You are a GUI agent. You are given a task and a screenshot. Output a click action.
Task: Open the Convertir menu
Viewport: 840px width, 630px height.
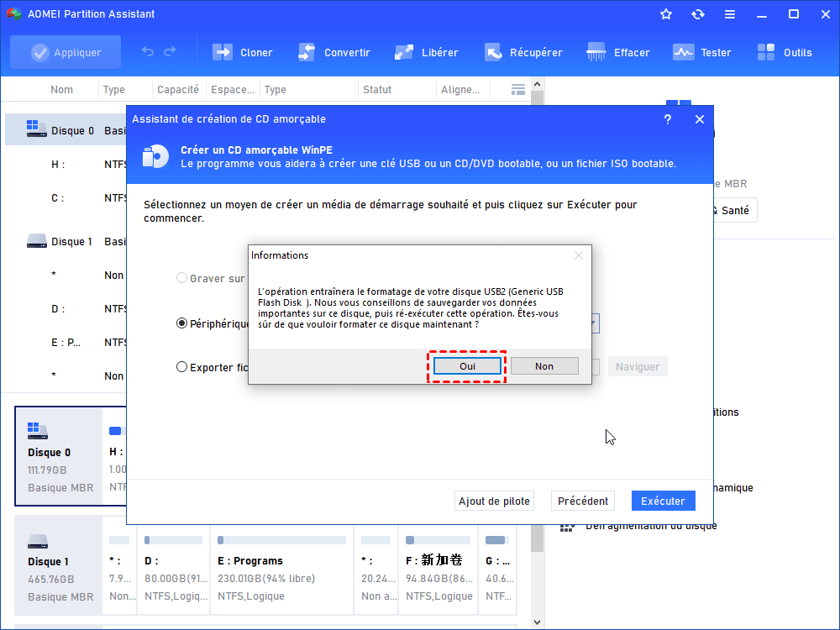pos(333,52)
